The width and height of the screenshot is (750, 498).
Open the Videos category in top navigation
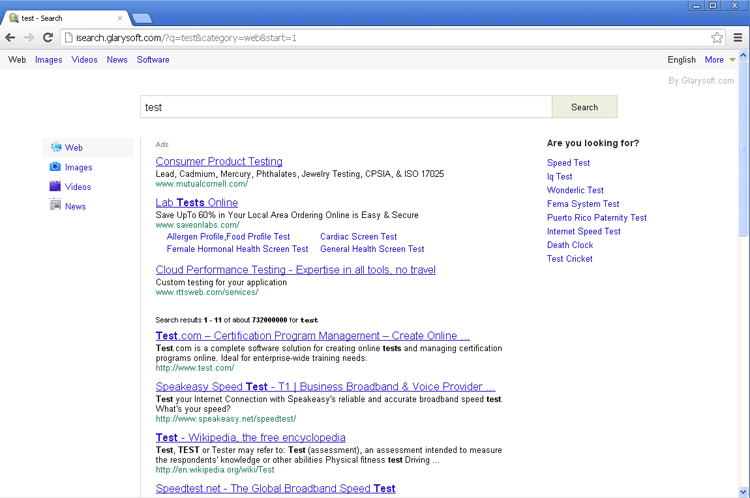point(84,60)
